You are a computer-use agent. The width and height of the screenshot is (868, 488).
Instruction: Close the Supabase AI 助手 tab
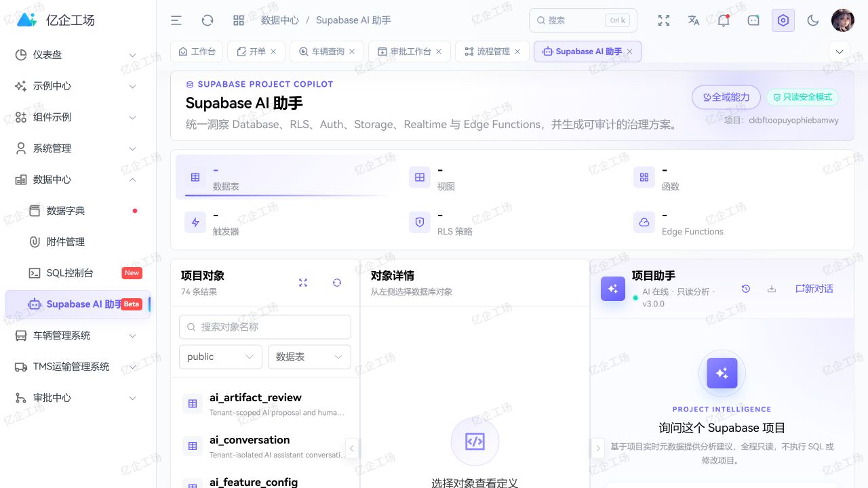[629, 52]
